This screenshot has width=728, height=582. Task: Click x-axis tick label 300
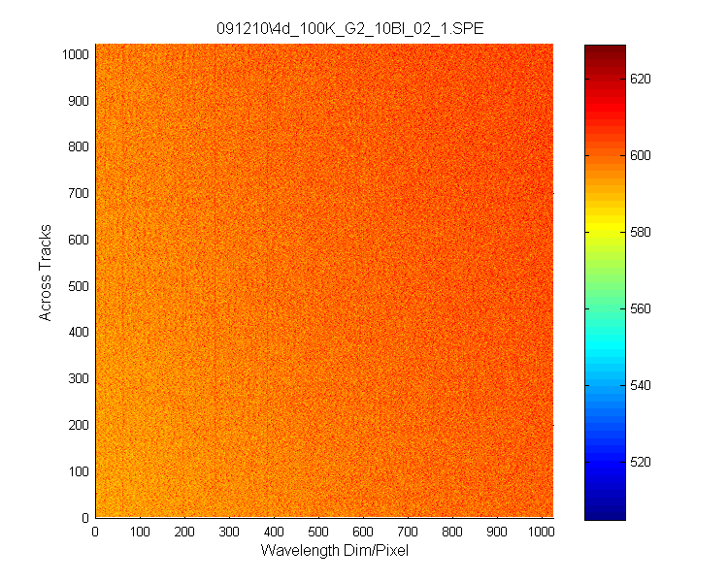point(229,532)
